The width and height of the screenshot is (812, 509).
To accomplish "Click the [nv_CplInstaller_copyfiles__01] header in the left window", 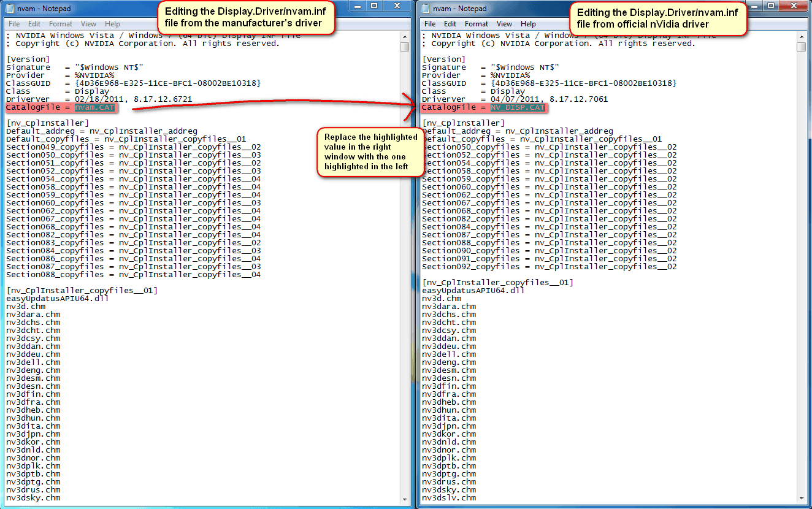I will pyautogui.click(x=82, y=291).
